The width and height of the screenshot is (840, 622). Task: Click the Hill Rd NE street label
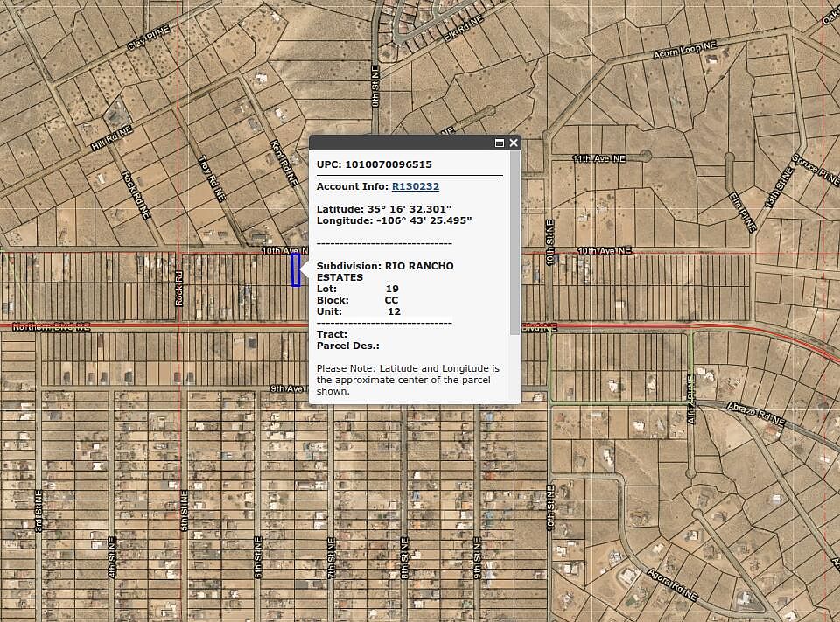click(111, 138)
